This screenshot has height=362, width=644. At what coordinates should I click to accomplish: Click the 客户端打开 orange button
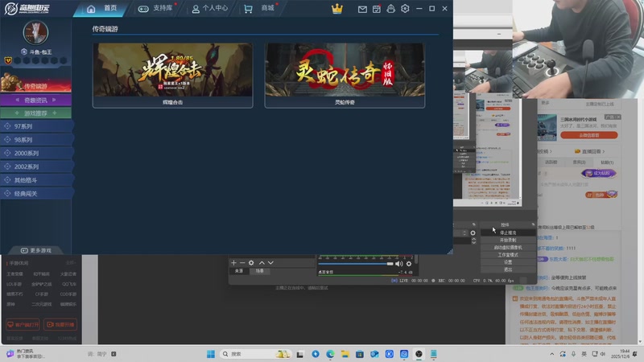point(23,325)
